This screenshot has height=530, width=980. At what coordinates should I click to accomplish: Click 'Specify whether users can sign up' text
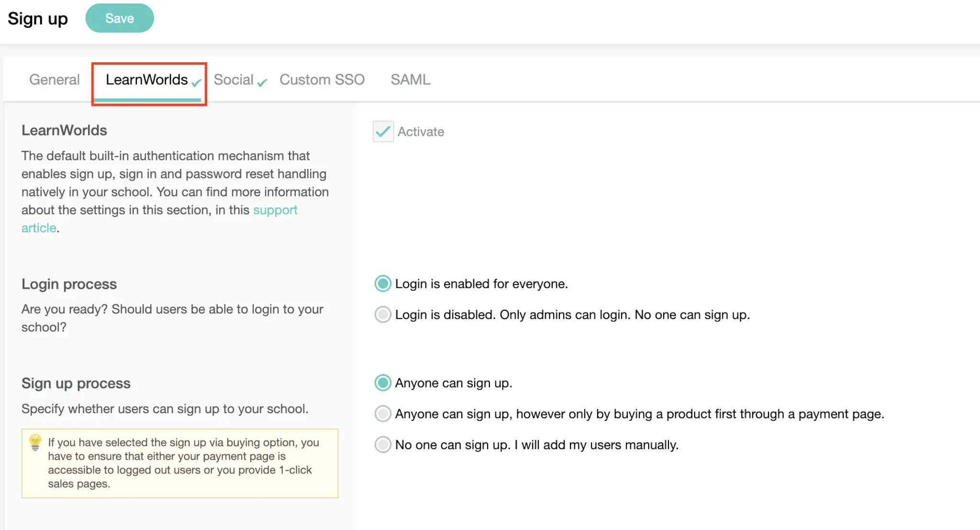click(165, 409)
